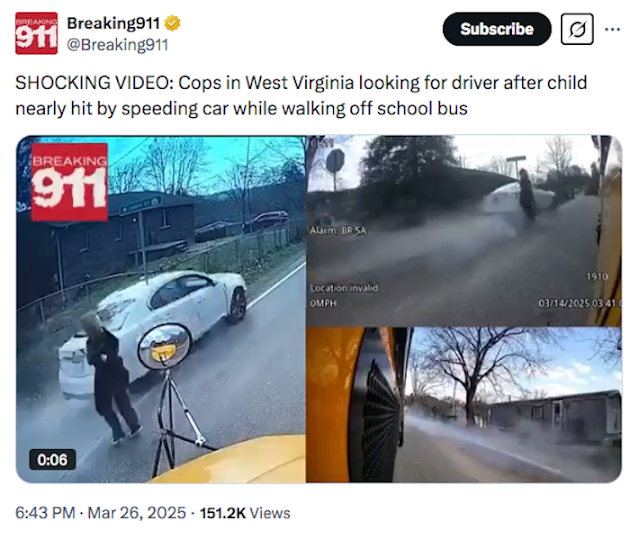Click the 0:06 video duration badge
Image resolution: width=639 pixels, height=540 pixels.
point(53,460)
